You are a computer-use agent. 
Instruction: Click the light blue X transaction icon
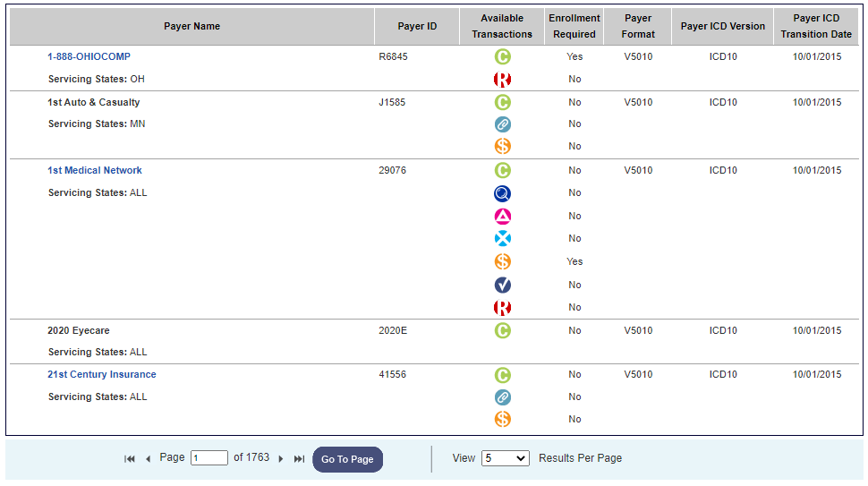pyautogui.click(x=503, y=239)
